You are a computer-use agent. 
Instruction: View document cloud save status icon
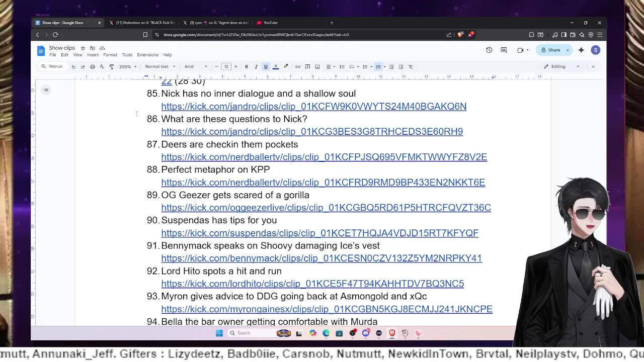(102, 48)
